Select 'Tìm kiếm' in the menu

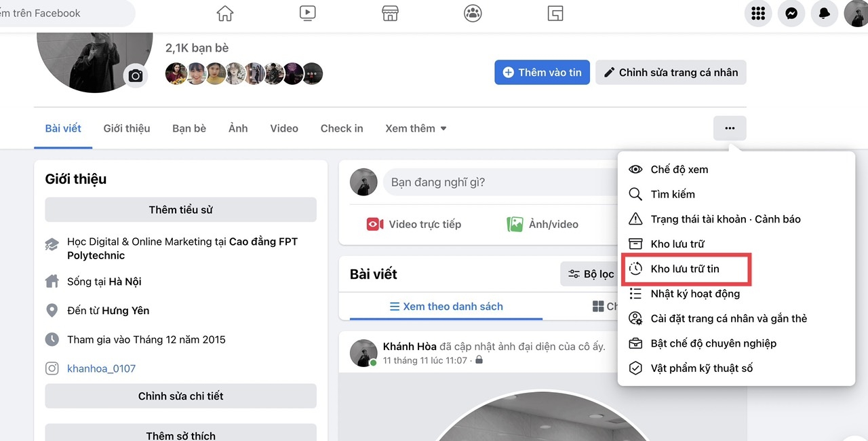tap(736, 194)
